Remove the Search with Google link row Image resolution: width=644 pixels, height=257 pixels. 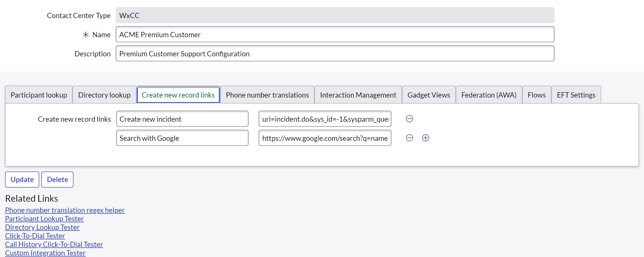pos(409,138)
